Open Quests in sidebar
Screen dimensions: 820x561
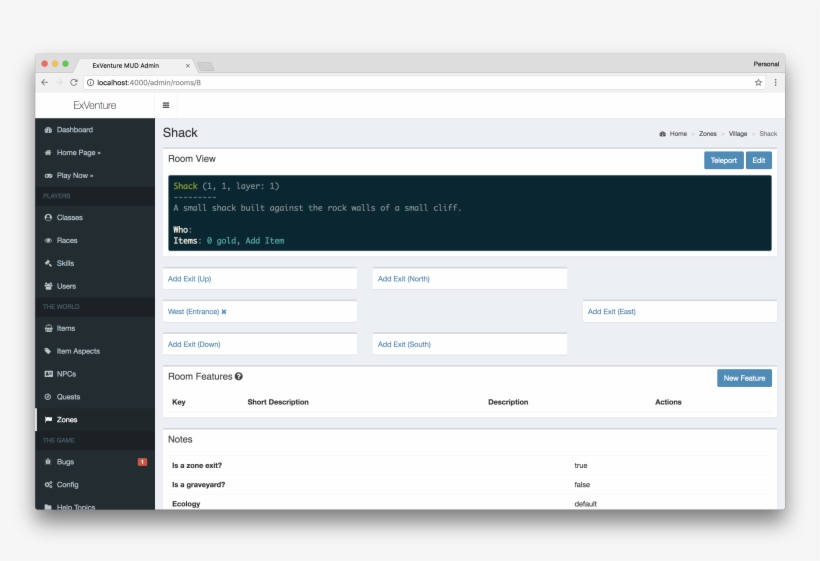(95, 397)
